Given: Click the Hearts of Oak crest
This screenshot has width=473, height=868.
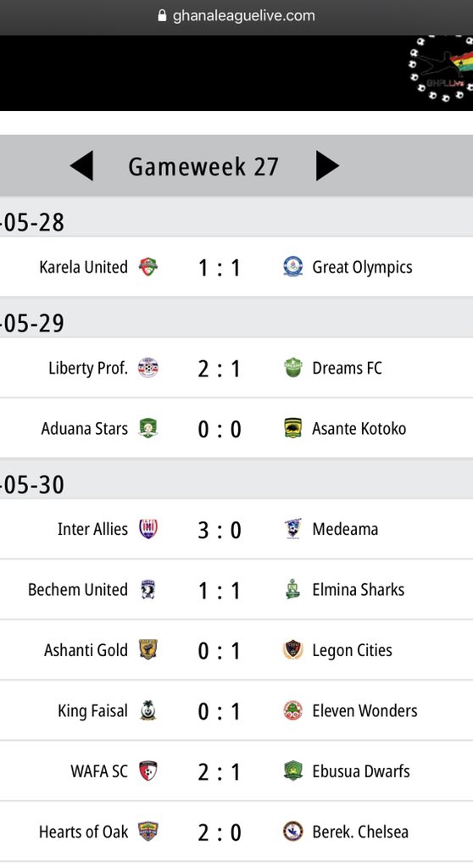Looking at the screenshot, I should (x=147, y=832).
